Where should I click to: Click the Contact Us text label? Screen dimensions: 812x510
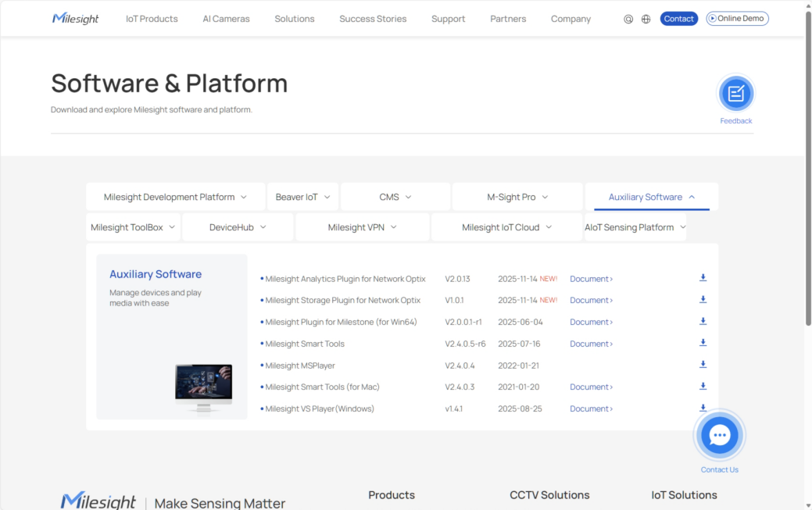point(719,469)
